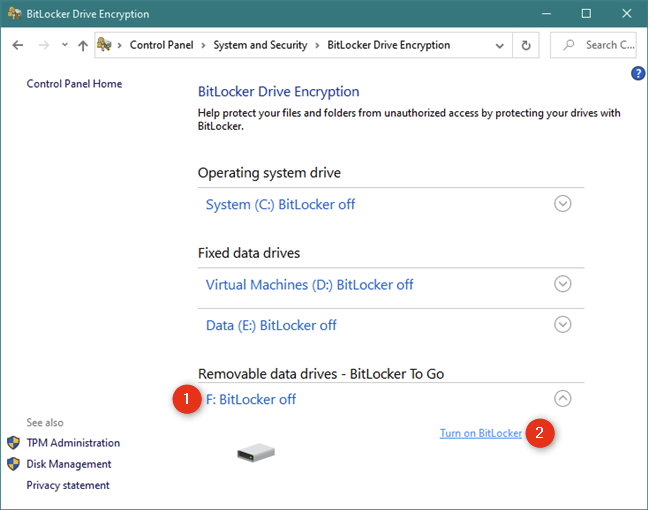Open TPM Administration link
Screen dimensions: 648x510
tap(73, 443)
